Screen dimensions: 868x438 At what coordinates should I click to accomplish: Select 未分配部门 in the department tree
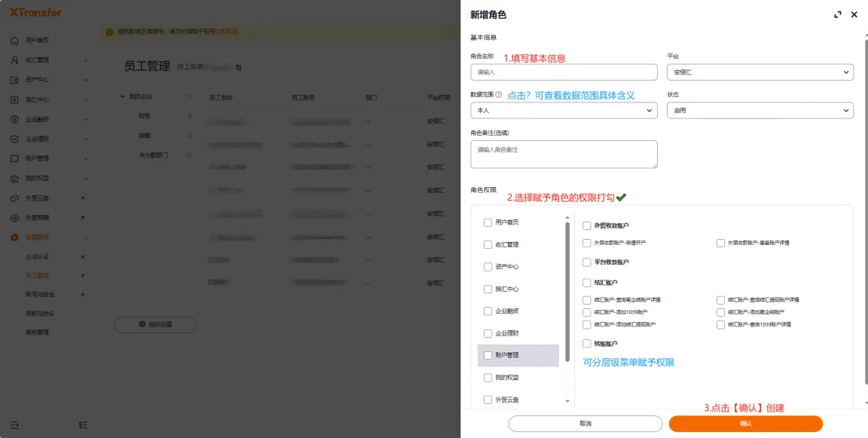point(154,155)
